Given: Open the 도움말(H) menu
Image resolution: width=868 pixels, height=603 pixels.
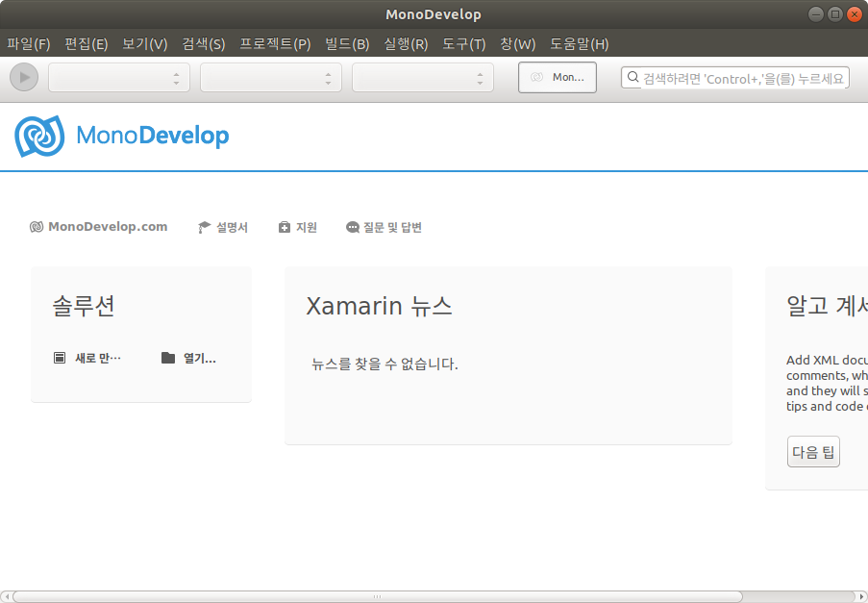Looking at the screenshot, I should pos(579,44).
